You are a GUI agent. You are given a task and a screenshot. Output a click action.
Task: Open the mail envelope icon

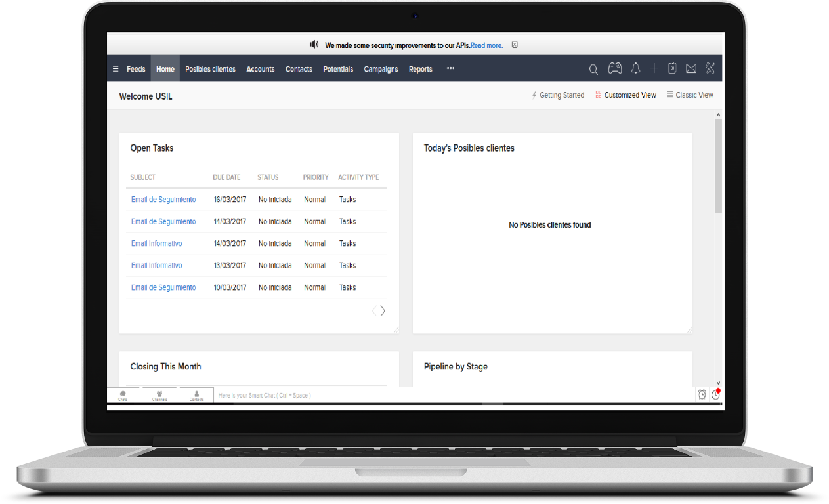691,68
